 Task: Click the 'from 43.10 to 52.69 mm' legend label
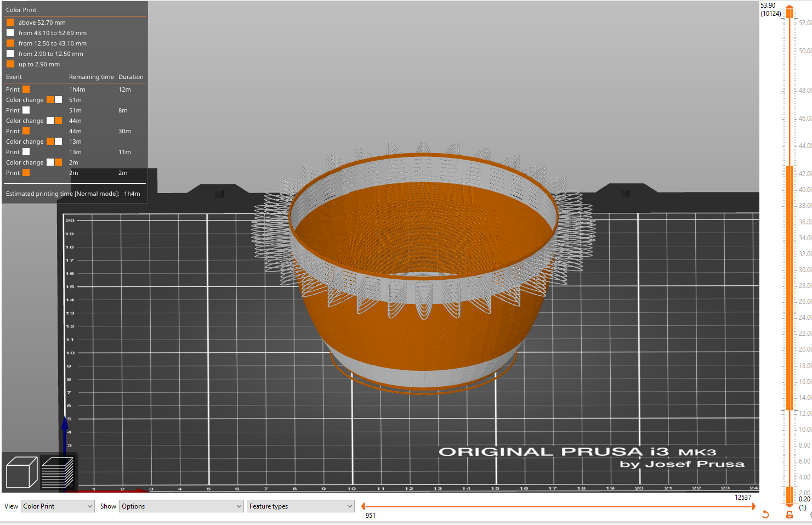(53, 33)
